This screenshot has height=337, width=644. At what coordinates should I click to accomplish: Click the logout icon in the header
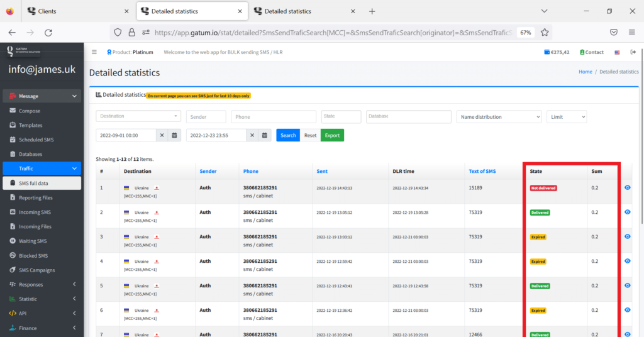tap(633, 52)
